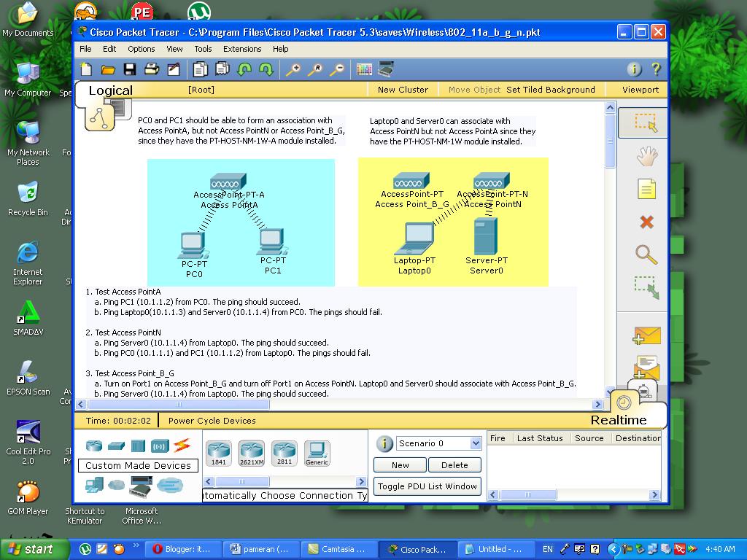Open the Activity Wizard icon

coord(174,69)
